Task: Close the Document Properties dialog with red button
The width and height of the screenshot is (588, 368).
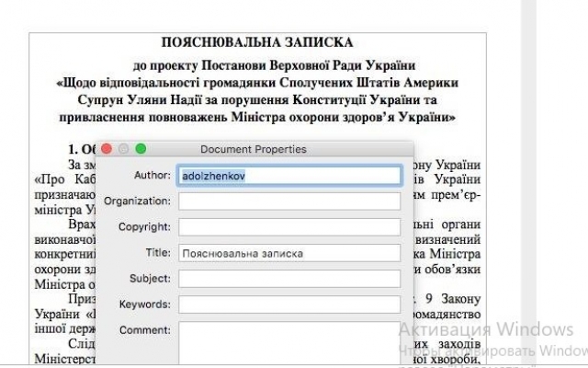Action: [x=107, y=149]
